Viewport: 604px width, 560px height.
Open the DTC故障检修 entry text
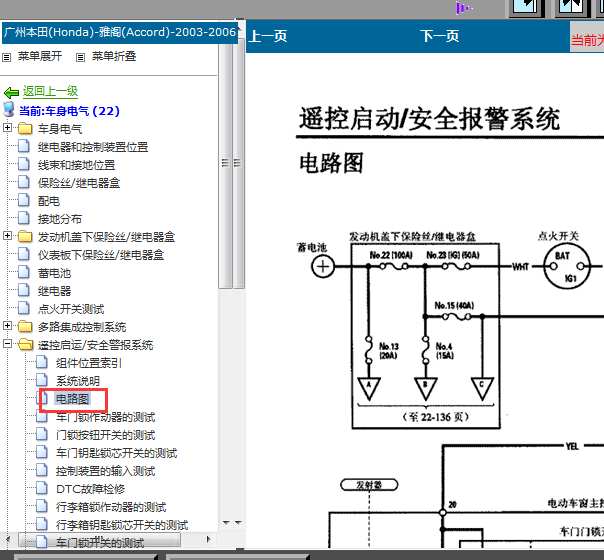coord(91,489)
